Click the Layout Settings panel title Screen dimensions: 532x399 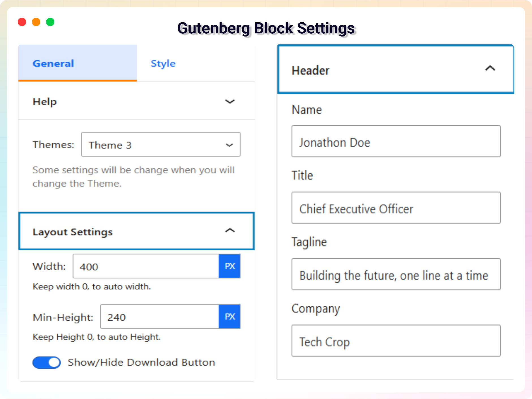(73, 232)
